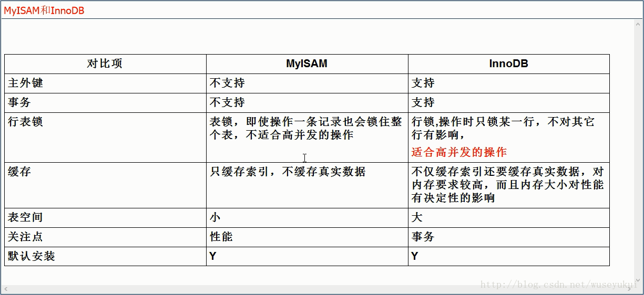Click '大' in the 表空间 row
This screenshot has height=295, width=644.
click(417, 217)
